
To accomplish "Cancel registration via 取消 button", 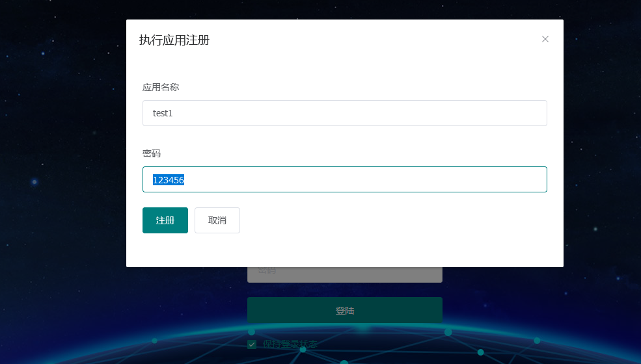I will [217, 220].
